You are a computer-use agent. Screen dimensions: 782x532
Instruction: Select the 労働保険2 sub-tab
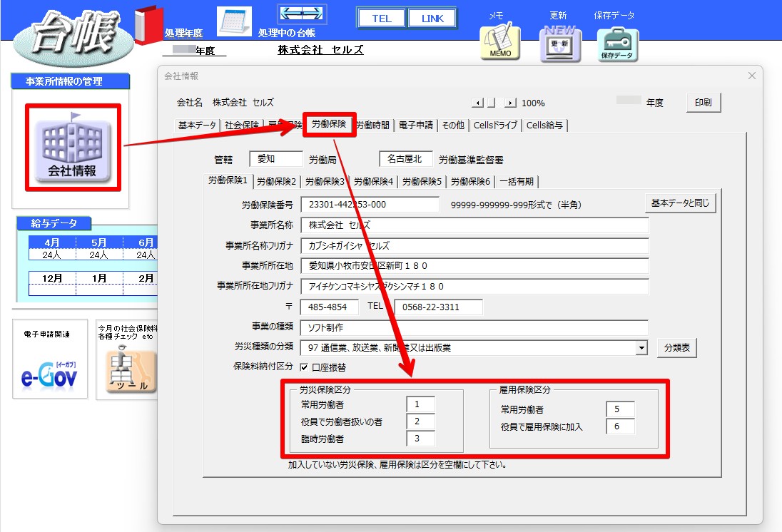(x=276, y=181)
